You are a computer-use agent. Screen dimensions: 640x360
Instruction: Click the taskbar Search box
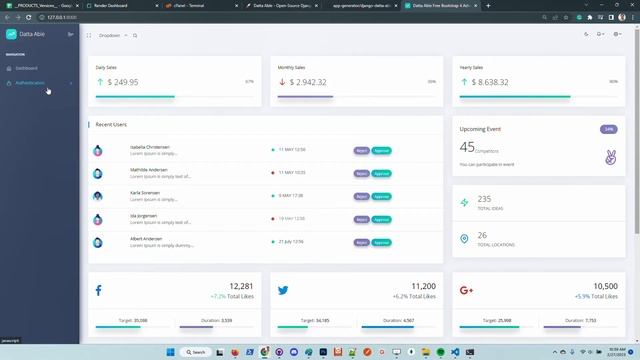pos(196,352)
